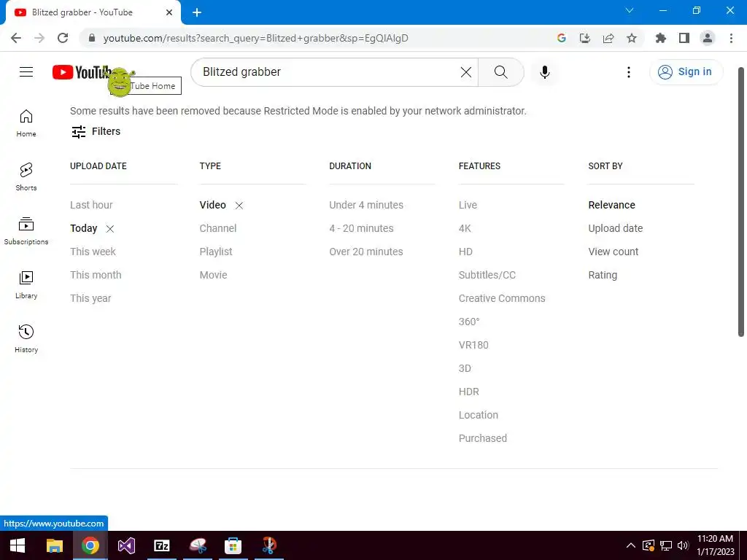Viewport: 747px width, 560px height.
Task: Open Subscriptions in the sidebar
Action: pos(26,231)
